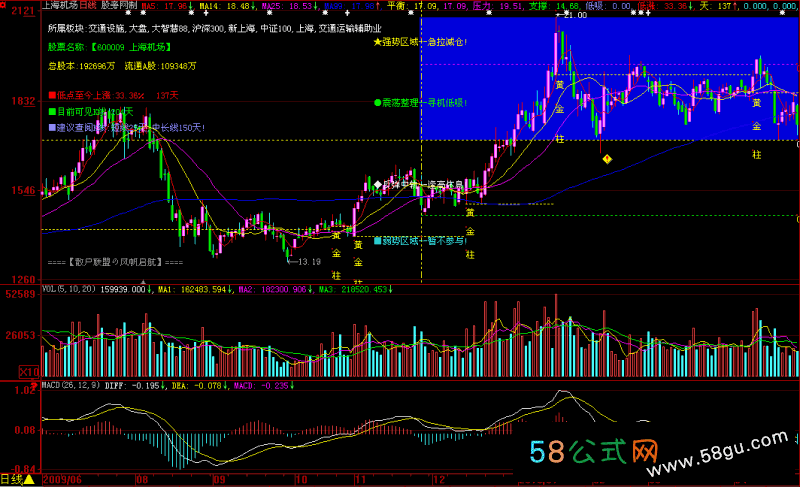Click the red question mark beside MACD header
The image size is (800, 487).
(x=34, y=386)
